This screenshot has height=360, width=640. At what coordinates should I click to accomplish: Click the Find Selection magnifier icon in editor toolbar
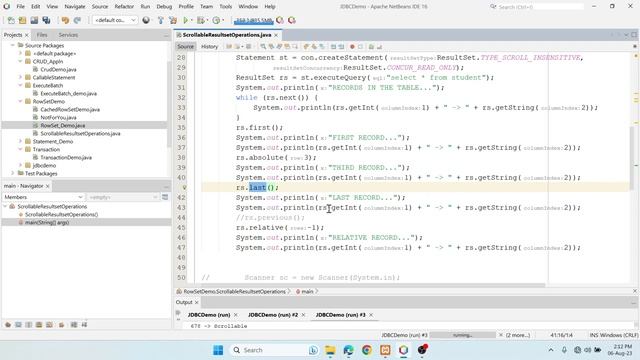pyautogui.click(x=263, y=47)
